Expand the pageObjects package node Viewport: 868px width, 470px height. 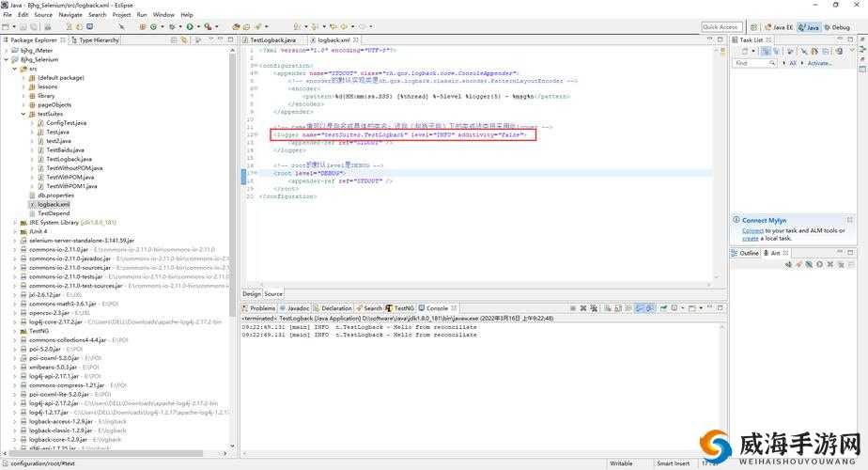point(23,104)
